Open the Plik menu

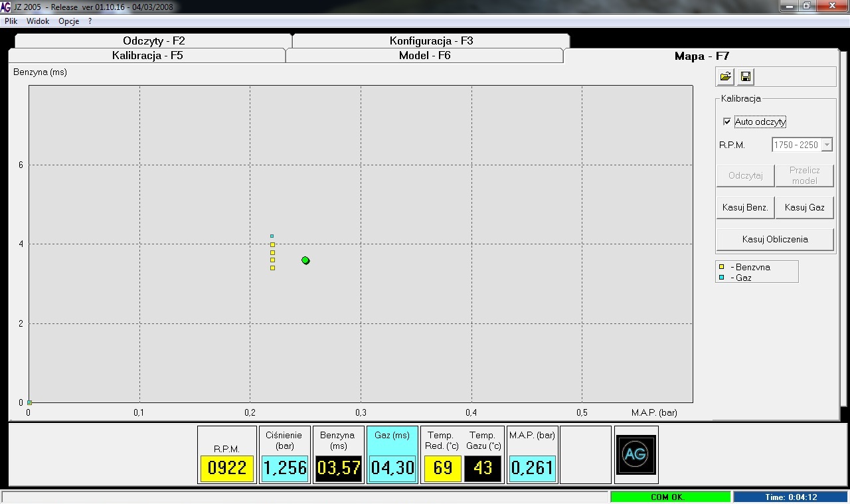pos(11,21)
